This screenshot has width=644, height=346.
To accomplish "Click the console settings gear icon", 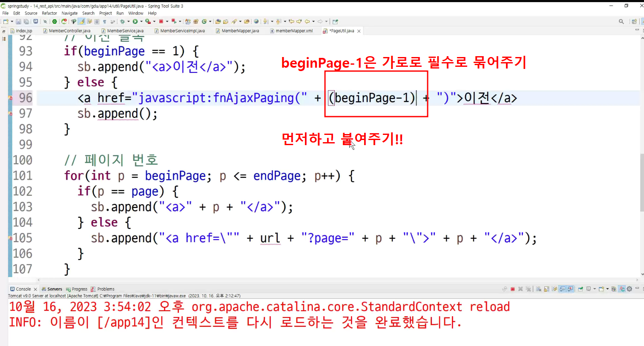I will point(629,289).
